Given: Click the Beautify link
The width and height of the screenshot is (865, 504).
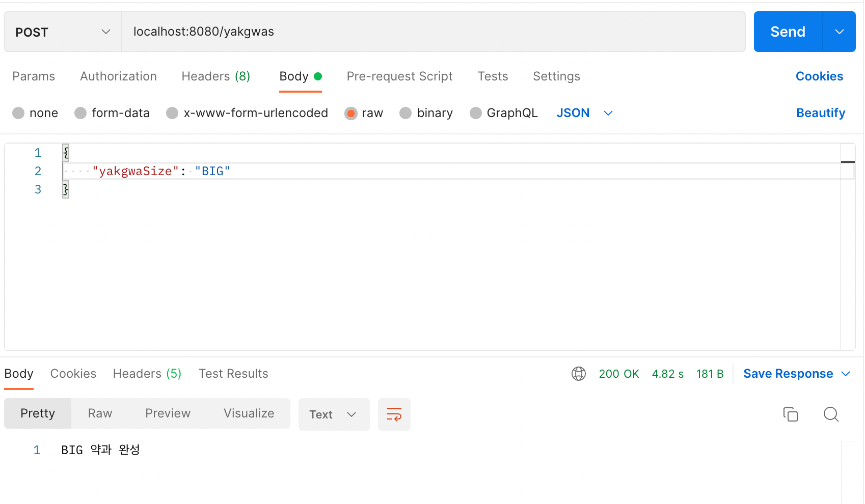Looking at the screenshot, I should pyautogui.click(x=821, y=113).
